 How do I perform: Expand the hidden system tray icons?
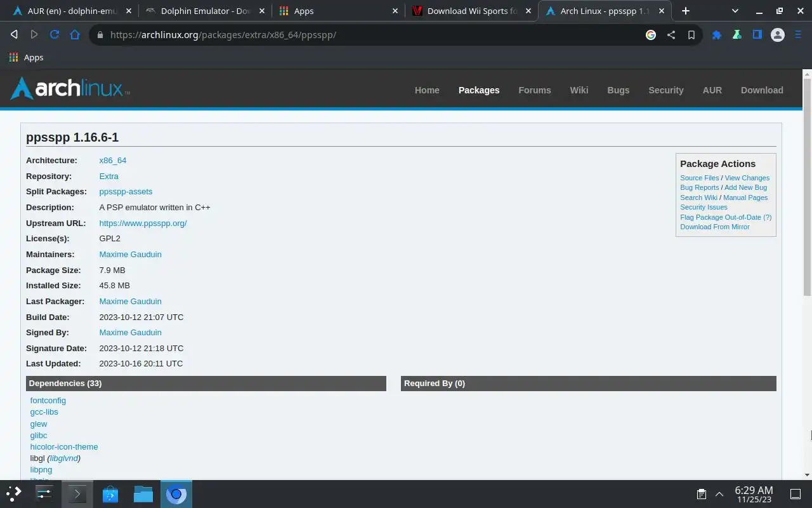(x=719, y=493)
